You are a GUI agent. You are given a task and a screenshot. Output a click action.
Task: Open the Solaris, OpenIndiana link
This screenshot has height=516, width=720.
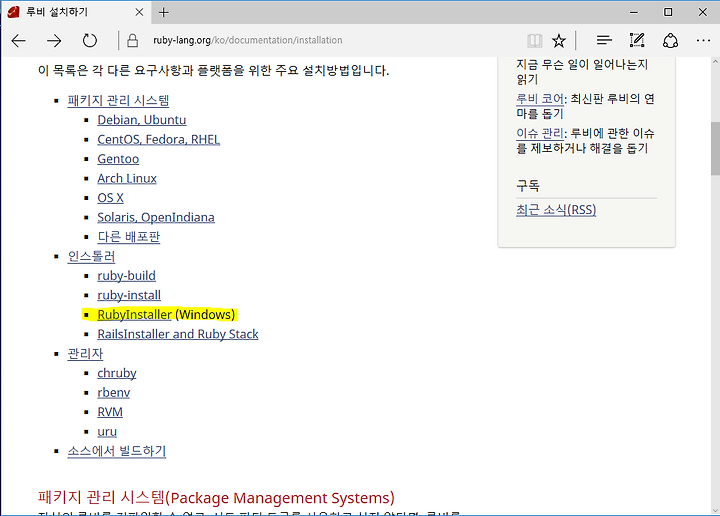(156, 217)
